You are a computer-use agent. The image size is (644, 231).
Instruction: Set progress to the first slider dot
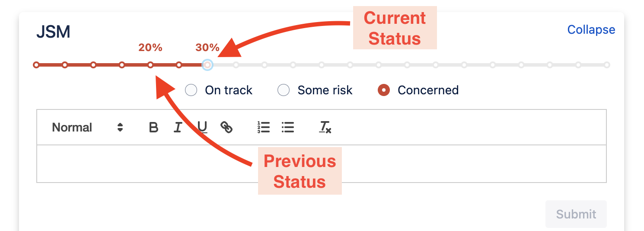pos(36,65)
